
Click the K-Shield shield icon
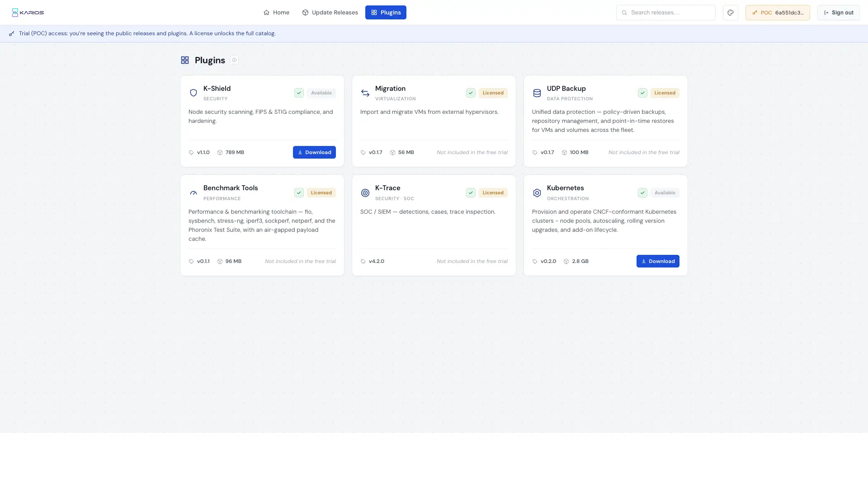pyautogui.click(x=193, y=93)
